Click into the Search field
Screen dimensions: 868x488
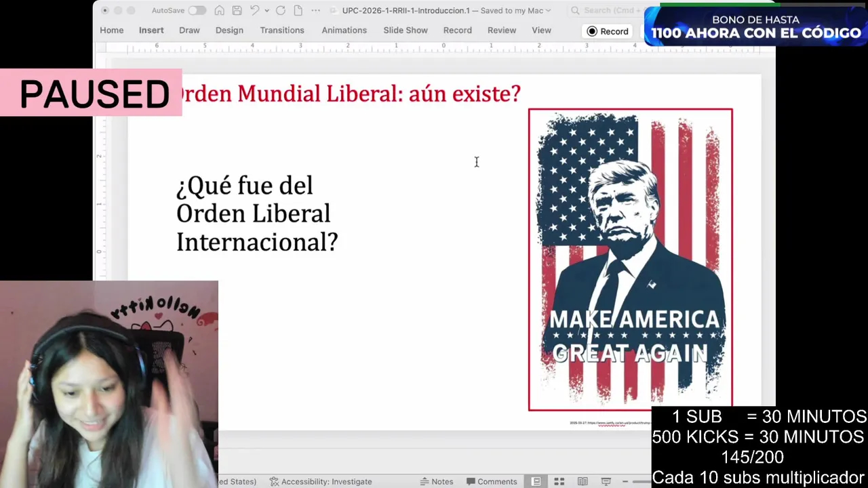(605, 10)
